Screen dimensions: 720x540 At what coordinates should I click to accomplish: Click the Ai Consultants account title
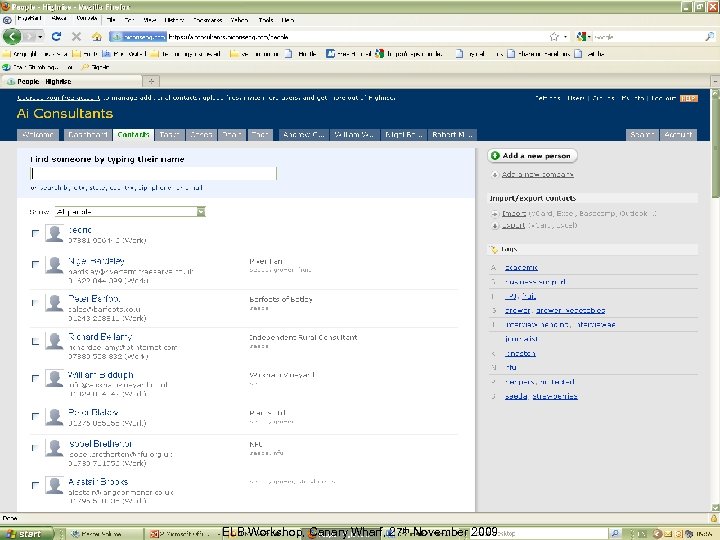click(x=65, y=113)
